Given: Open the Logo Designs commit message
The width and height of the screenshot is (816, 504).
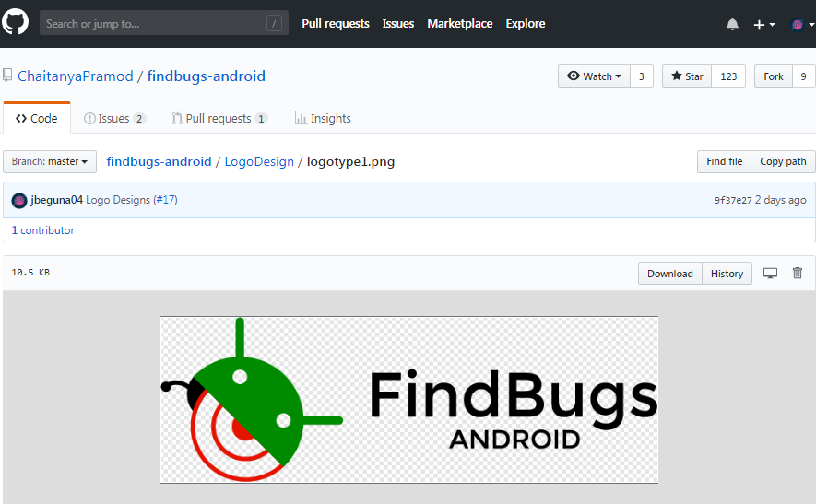Looking at the screenshot, I should pos(118,200).
